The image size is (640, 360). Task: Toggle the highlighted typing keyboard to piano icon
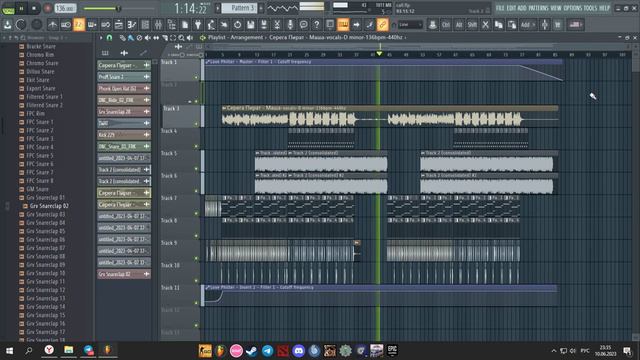coord(343,24)
